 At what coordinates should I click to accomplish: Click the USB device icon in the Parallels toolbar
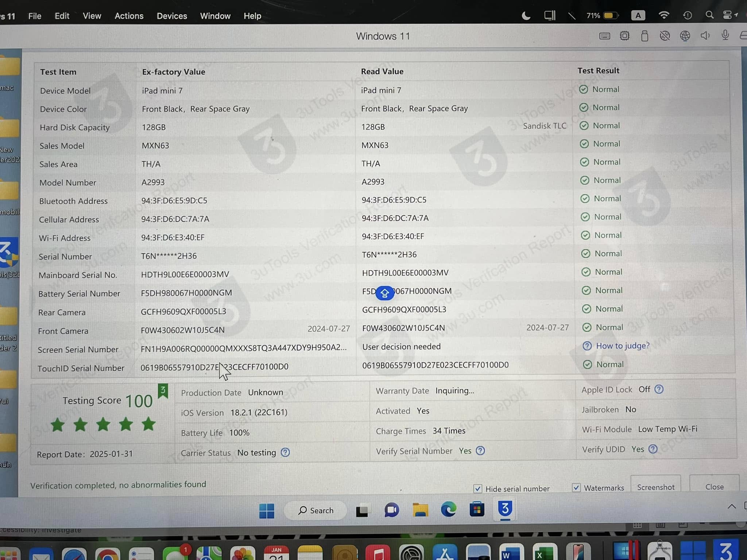coord(645,36)
